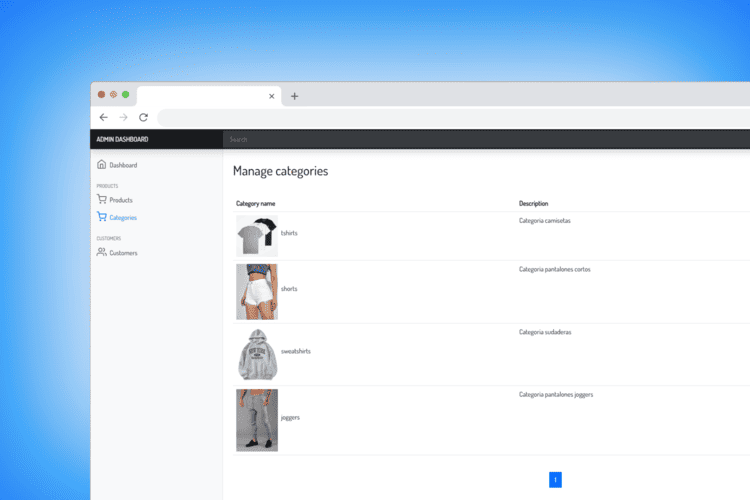Click the sweatshirts hoodie thumbnail
The width and height of the screenshot is (750, 500).
tap(257, 355)
